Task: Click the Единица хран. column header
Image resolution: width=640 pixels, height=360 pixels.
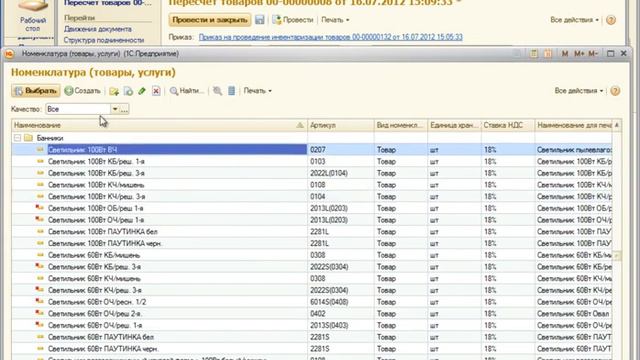Action: pos(454,125)
